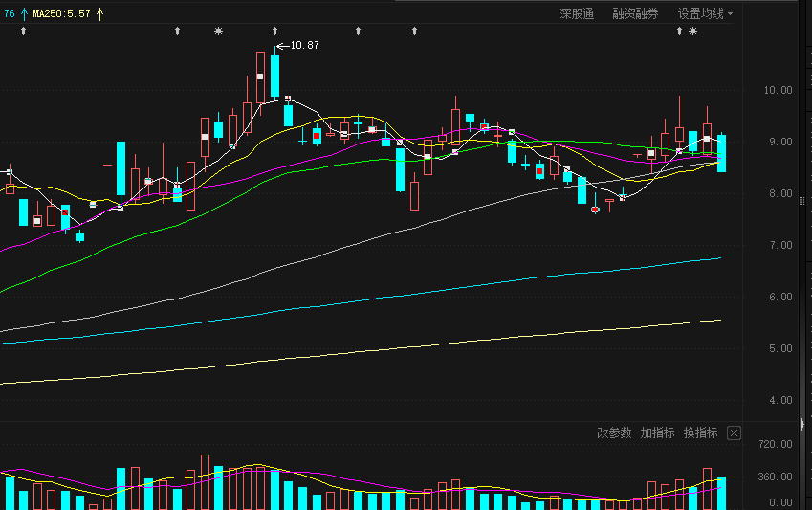Select the tall cyan candle at the 10.87 peak
The height and width of the screenshot is (510, 812).
click(x=275, y=76)
